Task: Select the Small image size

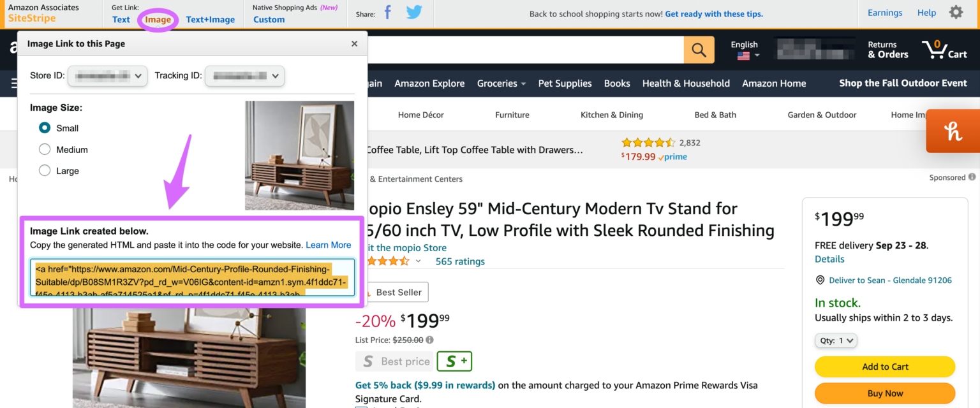Action: click(x=45, y=127)
